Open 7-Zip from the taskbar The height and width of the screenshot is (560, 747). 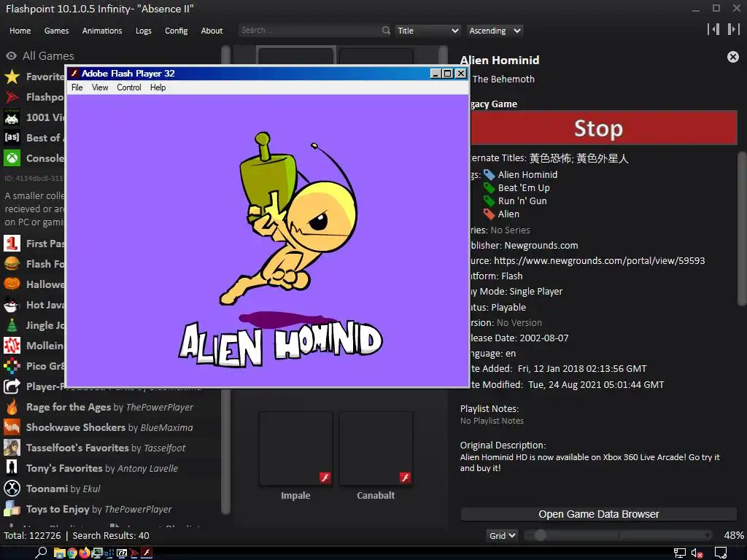(x=122, y=553)
